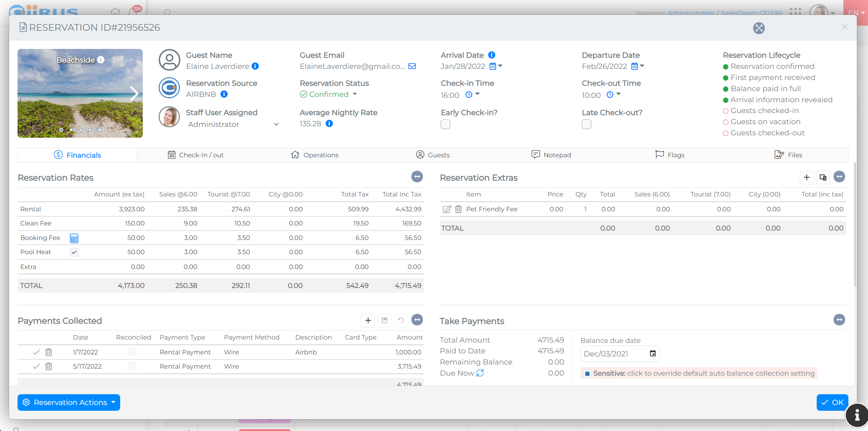Viewport: 868px width, 431px height.
Task: Enable the Early Check-in checkbox
Action: 445,124
